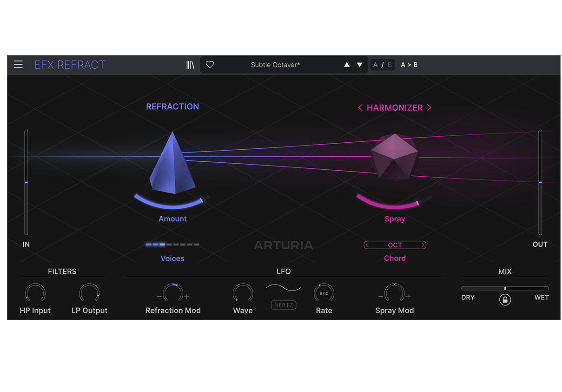Load previous preset with up arrow
Screen dimensions: 562x392
coord(346,65)
